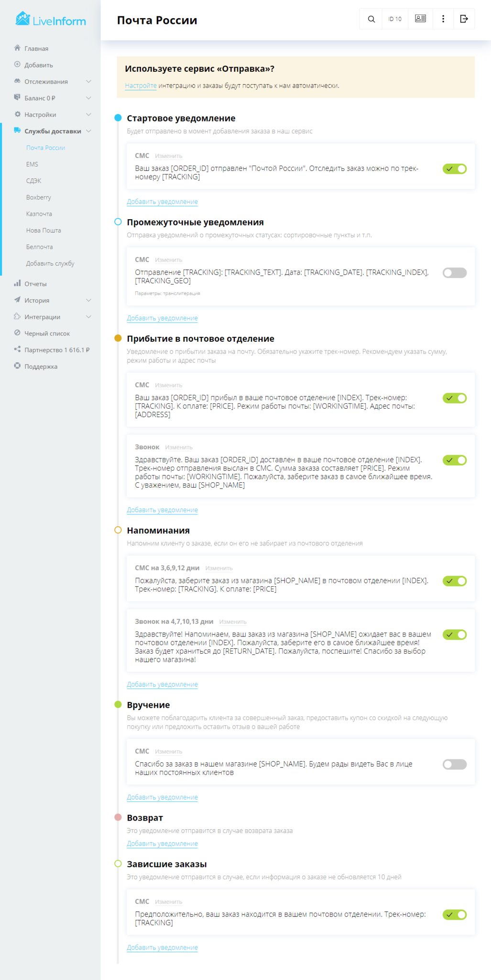Switch off Звонок на 4,7,10,13 дни reminder

[x=455, y=635]
